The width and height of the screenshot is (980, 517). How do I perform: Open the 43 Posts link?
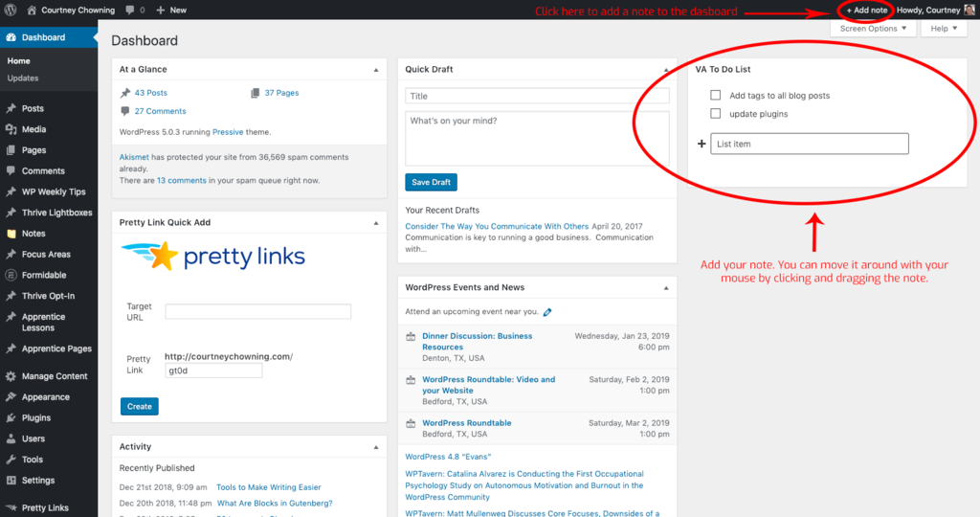(150, 93)
